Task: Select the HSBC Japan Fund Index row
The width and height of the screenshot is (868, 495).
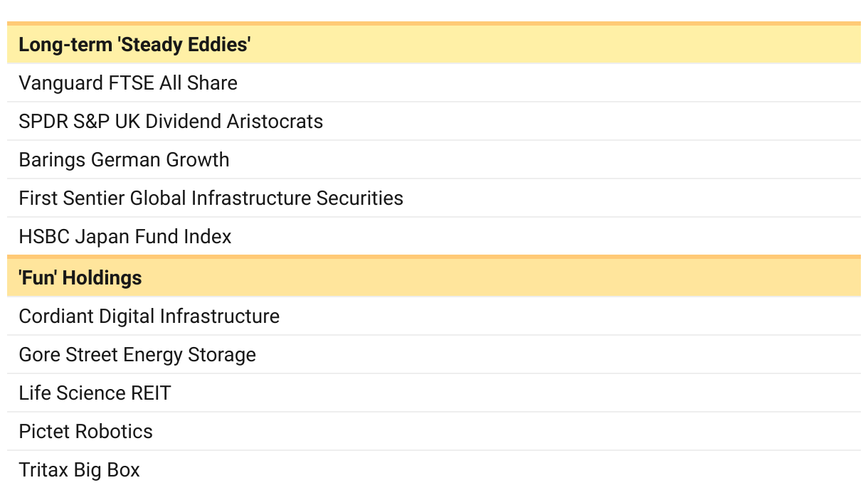Action: (x=434, y=236)
